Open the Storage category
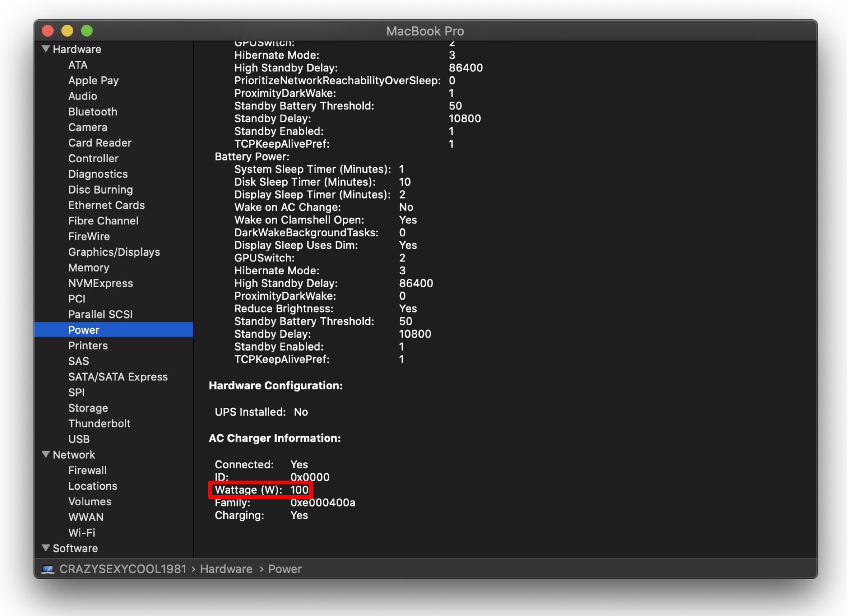The width and height of the screenshot is (847, 616). [88, 408]
